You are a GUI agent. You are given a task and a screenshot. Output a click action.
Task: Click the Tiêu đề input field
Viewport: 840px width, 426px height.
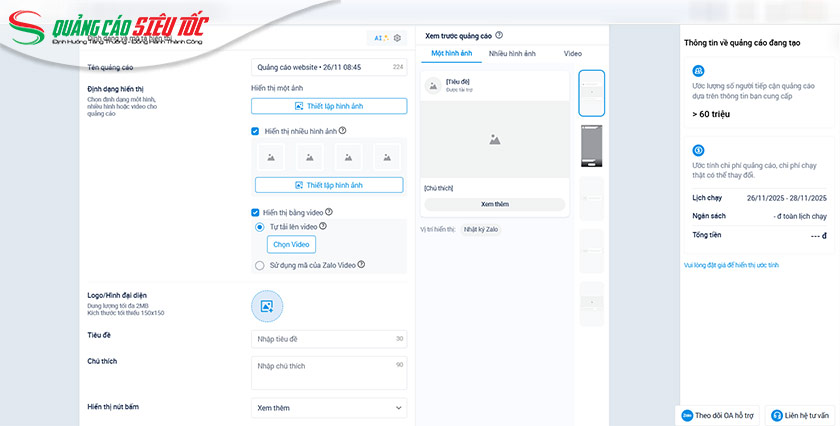[x=329, y=339]
